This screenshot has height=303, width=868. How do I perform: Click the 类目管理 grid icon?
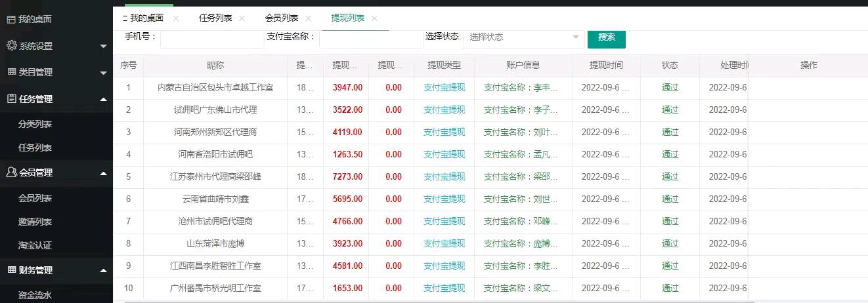point(11,72)
